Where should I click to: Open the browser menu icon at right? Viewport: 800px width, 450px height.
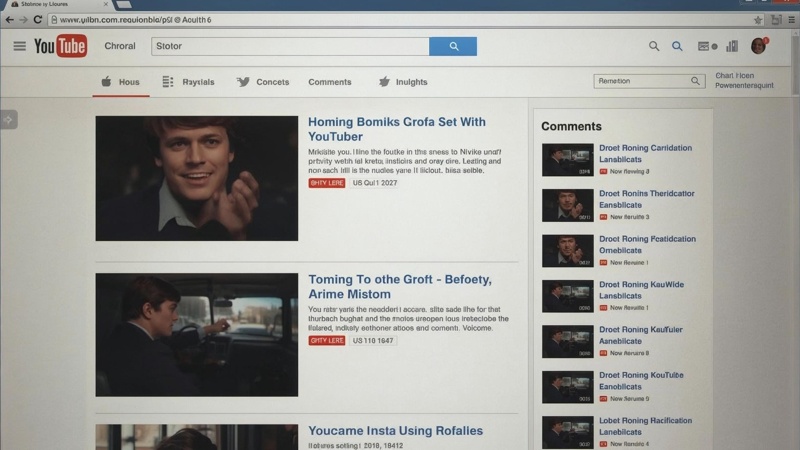(791, 20)
